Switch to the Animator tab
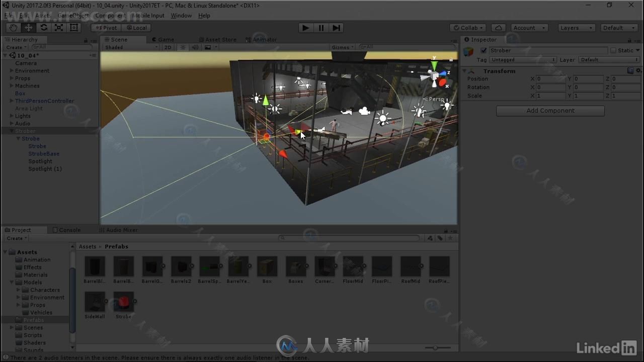The height and width of the screenshot is (362, 644). 261,40
